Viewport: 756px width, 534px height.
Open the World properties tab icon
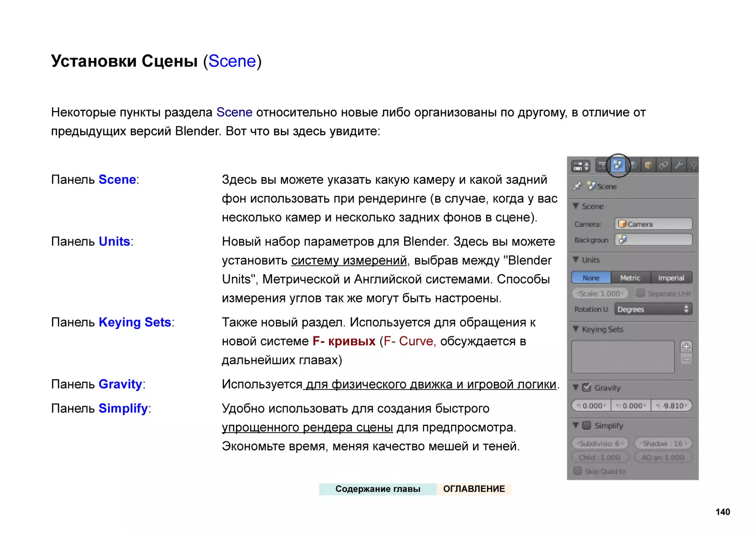(x=633, y=165)
